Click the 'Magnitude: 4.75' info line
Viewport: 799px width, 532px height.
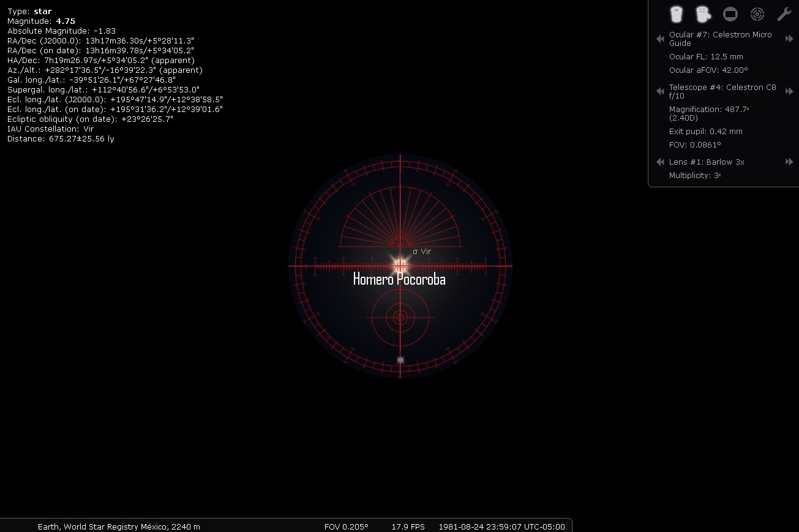click(41, 21)
